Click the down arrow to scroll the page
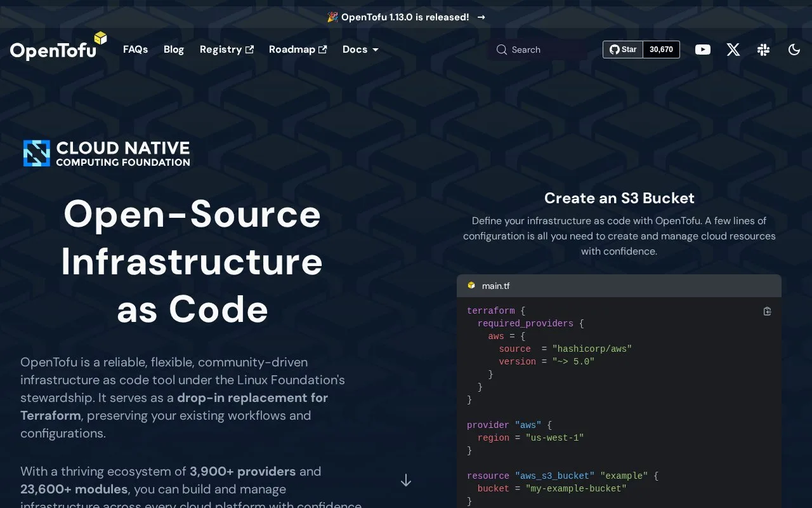812x508 pixels. [x=406, y=481]
